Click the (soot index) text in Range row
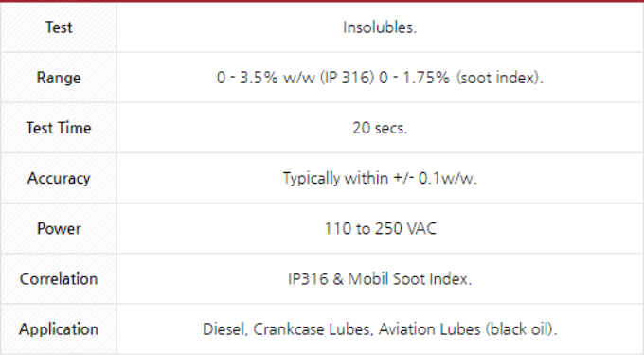This screenshot has height=355, width=644. pos(499,78)
